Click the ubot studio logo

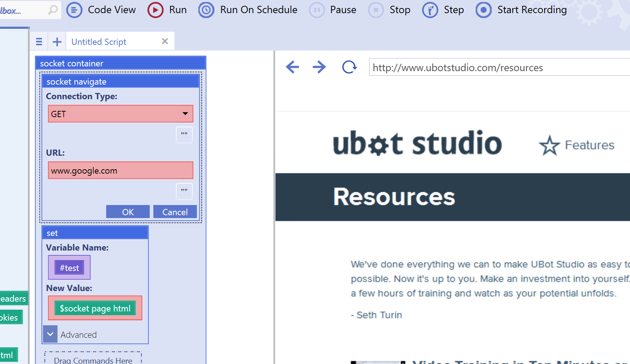pyautogui.click(x=417, y=143)
